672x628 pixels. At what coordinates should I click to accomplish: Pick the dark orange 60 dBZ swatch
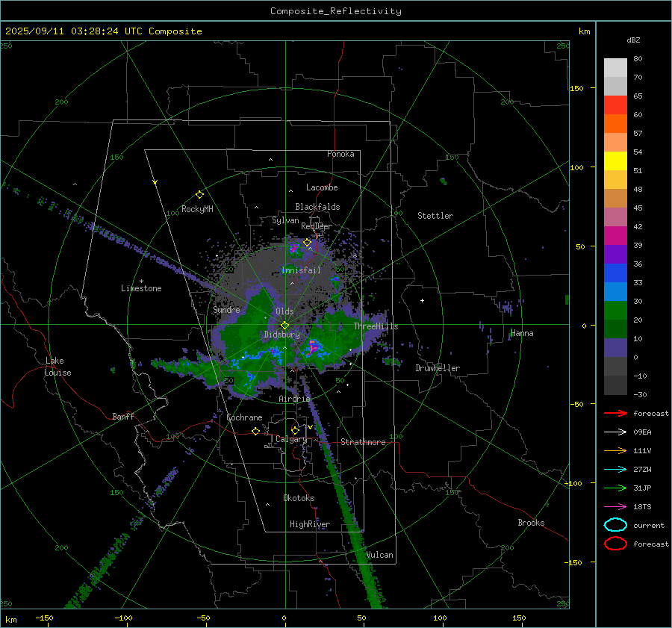pyautogui.click(x=615, y=123)
